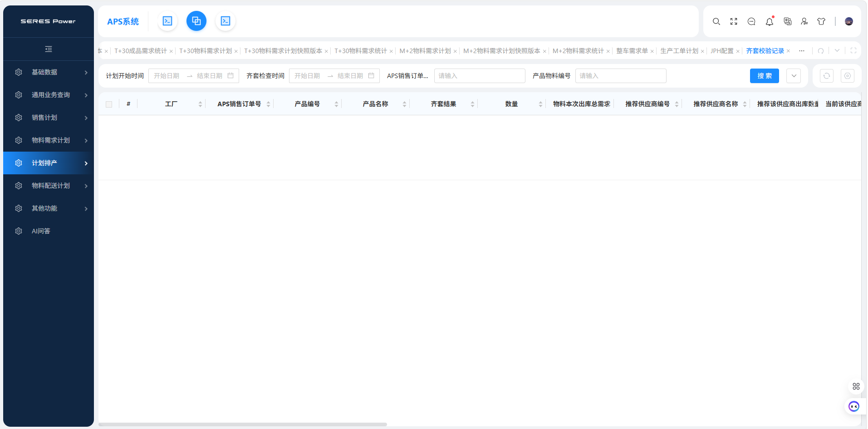Image resolution: width=868 pixels, height=429 pixels.
Task: Close the JPH配置 tab
Action: (x=738, y=51)
